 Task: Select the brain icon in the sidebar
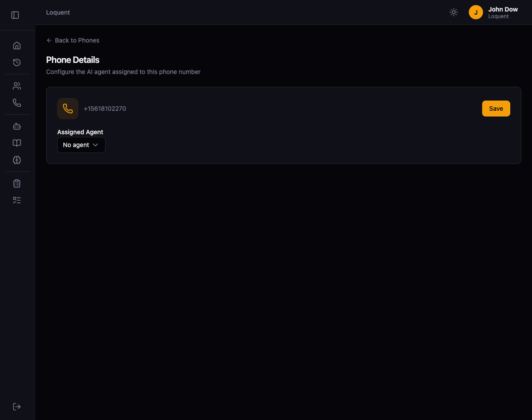pyautogui.click(x=17, y=160)
